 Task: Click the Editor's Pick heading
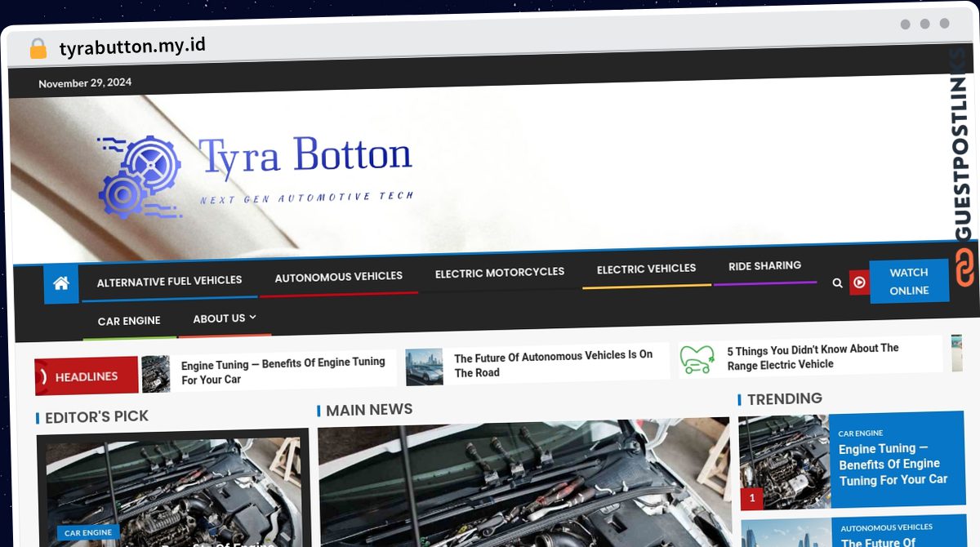[x=96, y=417]
